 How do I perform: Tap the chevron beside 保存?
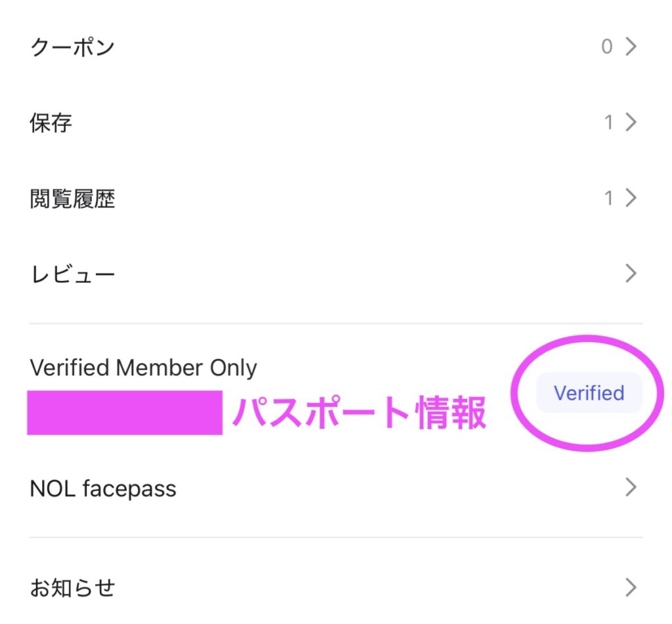(x=631, y=123)
